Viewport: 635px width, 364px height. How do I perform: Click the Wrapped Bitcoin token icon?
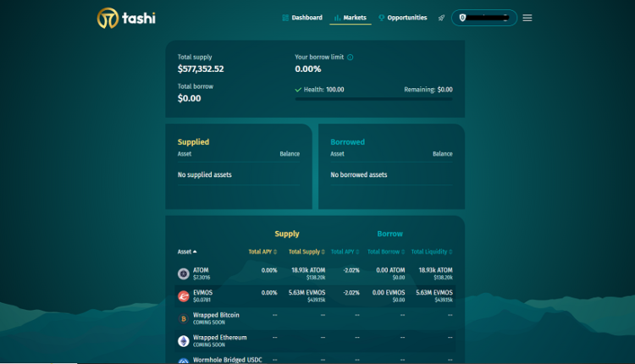click(183, 318)
